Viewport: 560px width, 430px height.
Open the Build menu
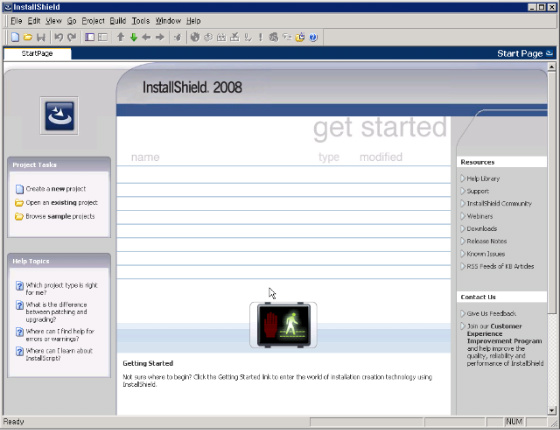(118, 21)
